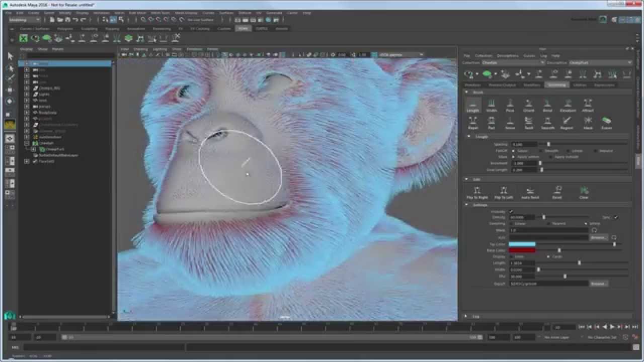Toggle the Visibility checkbox in Settings
Viewport: 644px width, 362px height.
pyautogui.click(x=511, y=212)
